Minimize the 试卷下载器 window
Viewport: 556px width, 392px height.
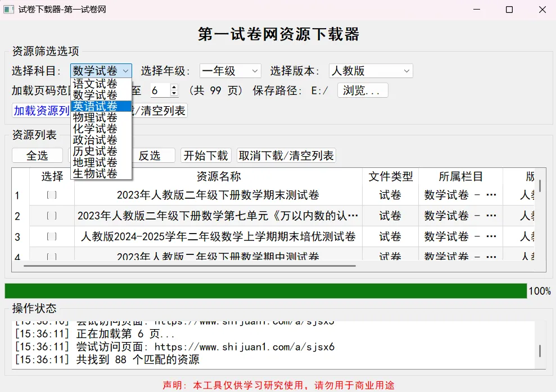(x=477, y=10)
